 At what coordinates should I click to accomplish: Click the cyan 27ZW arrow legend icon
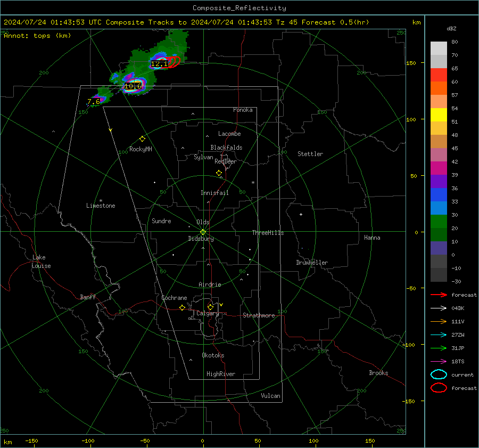tap(439, 335)
